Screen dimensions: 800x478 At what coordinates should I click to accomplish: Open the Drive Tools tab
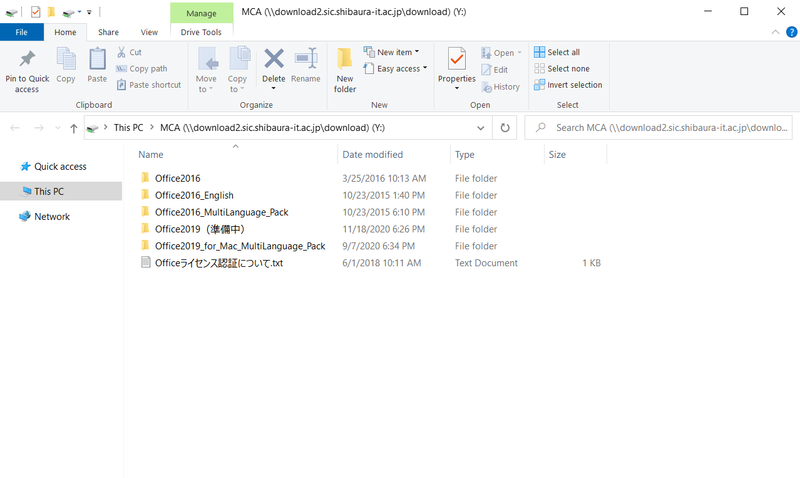tap(201, 32)
